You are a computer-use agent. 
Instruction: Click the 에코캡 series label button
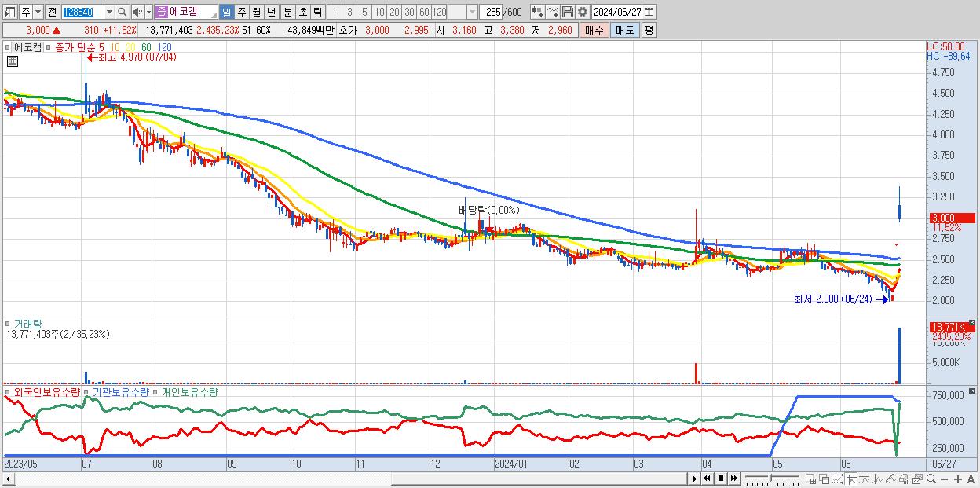(28, 47)
